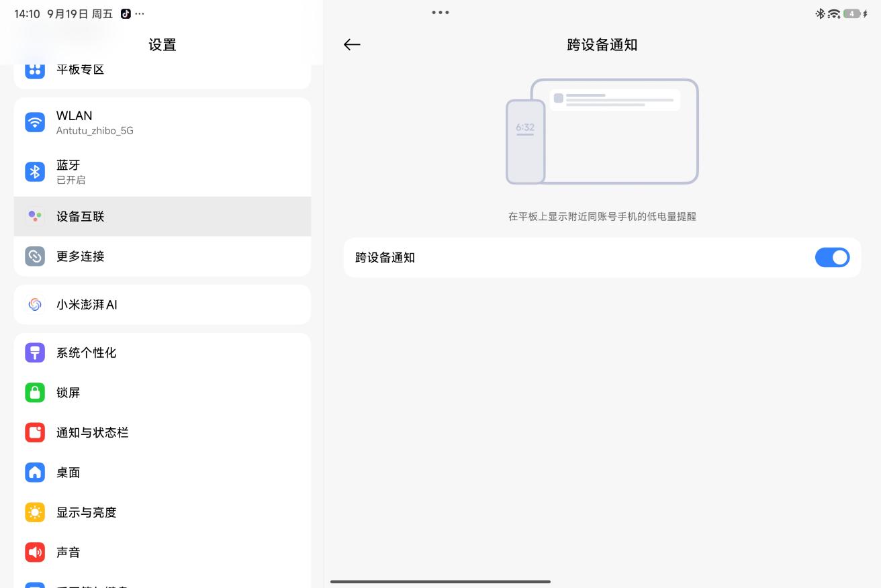
Task: Click the Bluetooth (蓝牙) settings icon
Action: (35, 172)
